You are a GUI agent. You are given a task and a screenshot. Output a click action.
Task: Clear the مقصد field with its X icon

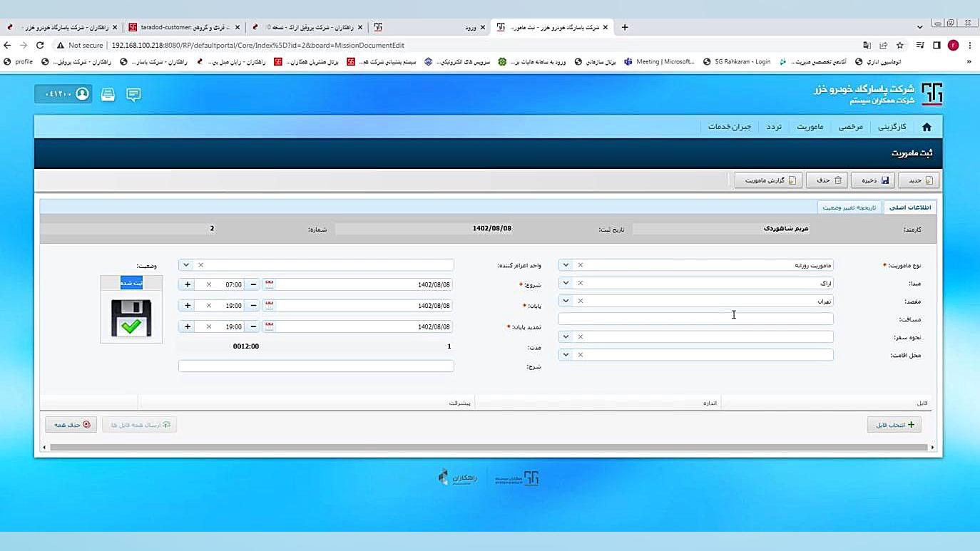tap(581, 301)
